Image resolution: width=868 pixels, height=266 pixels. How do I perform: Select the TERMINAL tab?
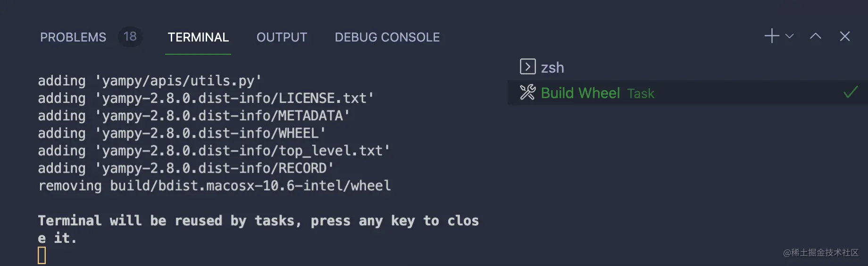(198, 37)
